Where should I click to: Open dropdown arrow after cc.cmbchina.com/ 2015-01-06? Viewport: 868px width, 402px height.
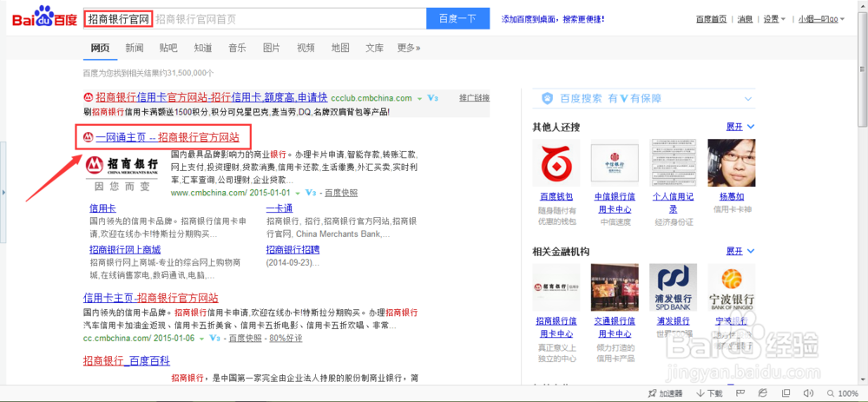[x=202, y=339]
